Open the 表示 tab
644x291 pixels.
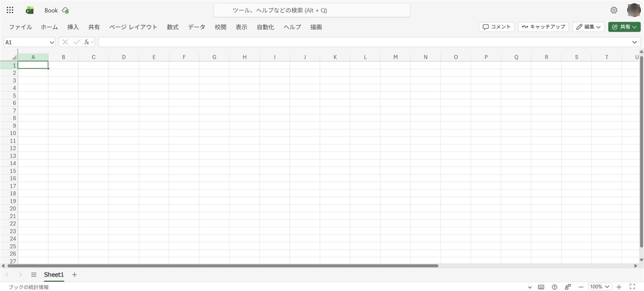[x=241, y=27]
